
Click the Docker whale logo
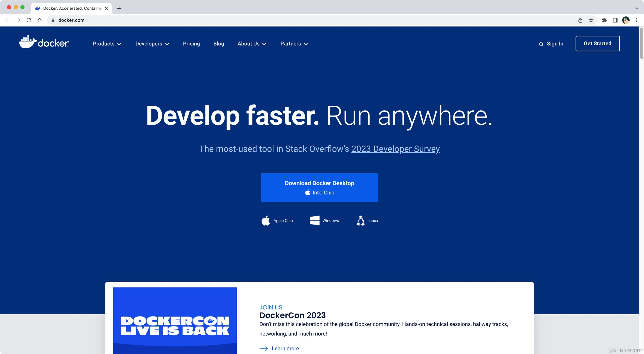click(x=44, y=42)
